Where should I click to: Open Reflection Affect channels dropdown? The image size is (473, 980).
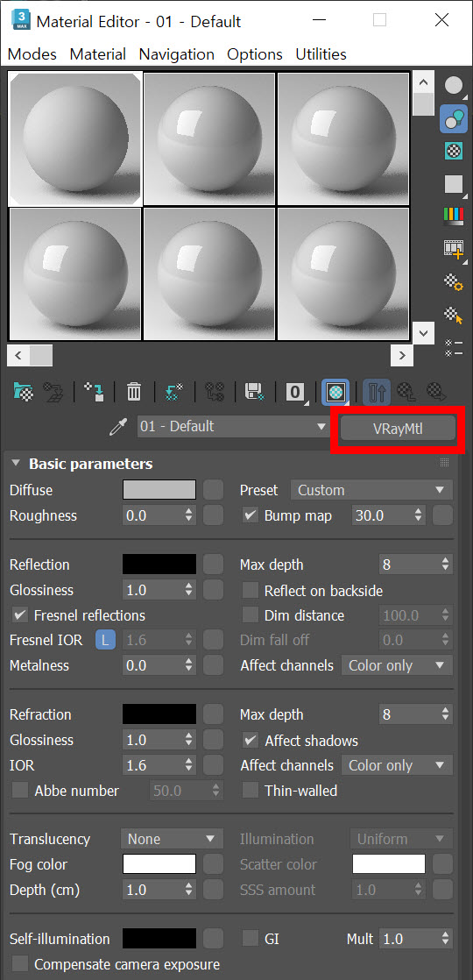point(397,665)
